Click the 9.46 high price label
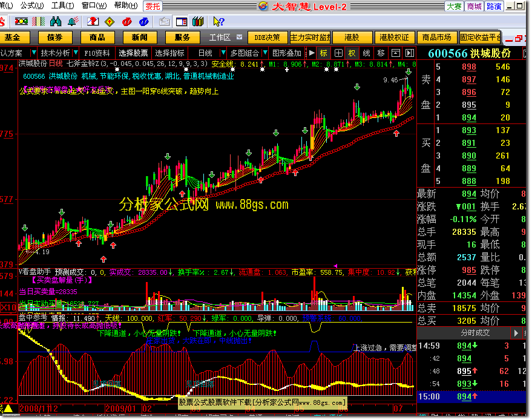532x420 pixels. coord(390,80)
